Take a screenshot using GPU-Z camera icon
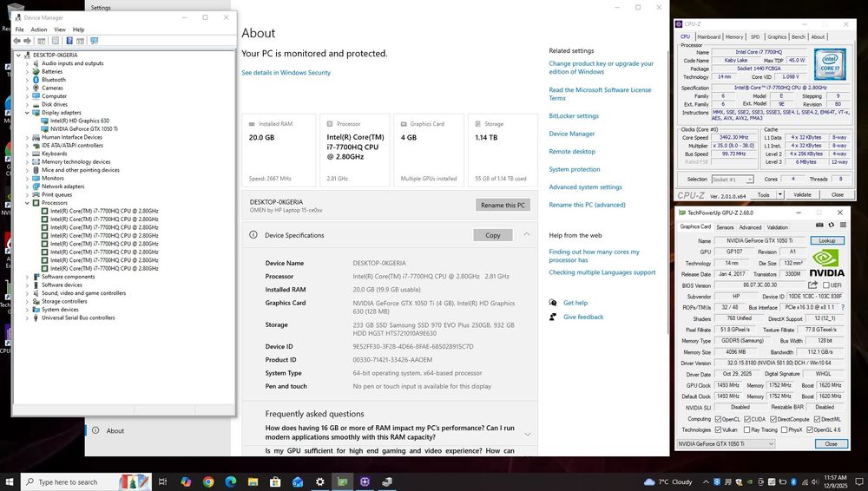Image resolution: width=868 pixels, height=491 pixels. point(819,226)
